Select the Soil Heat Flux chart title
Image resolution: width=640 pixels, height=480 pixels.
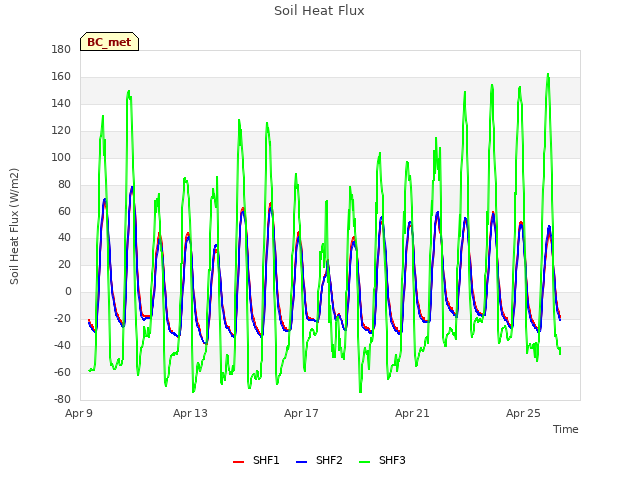319,11
